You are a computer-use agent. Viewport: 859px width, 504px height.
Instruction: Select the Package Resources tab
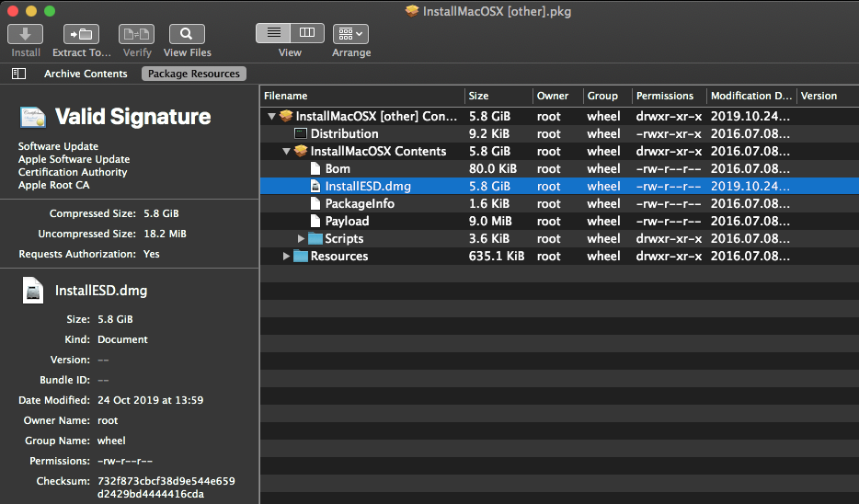(194, 74)
